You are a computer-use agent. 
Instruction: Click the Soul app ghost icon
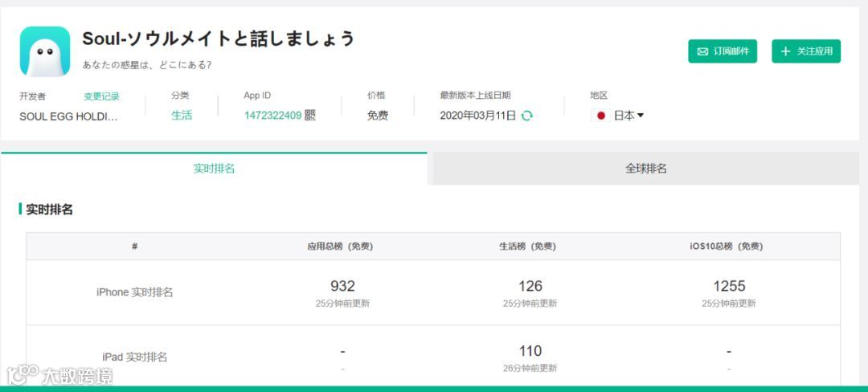pos(45,51)
